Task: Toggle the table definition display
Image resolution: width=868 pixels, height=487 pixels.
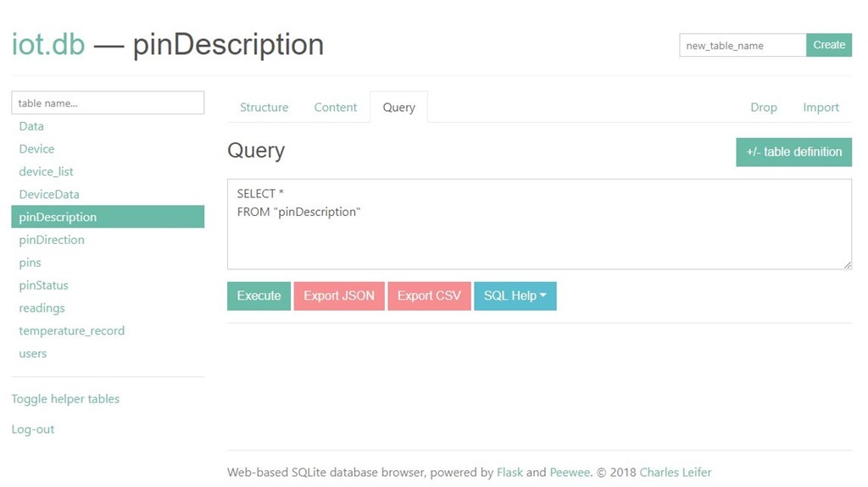Action: click(793, 152)
